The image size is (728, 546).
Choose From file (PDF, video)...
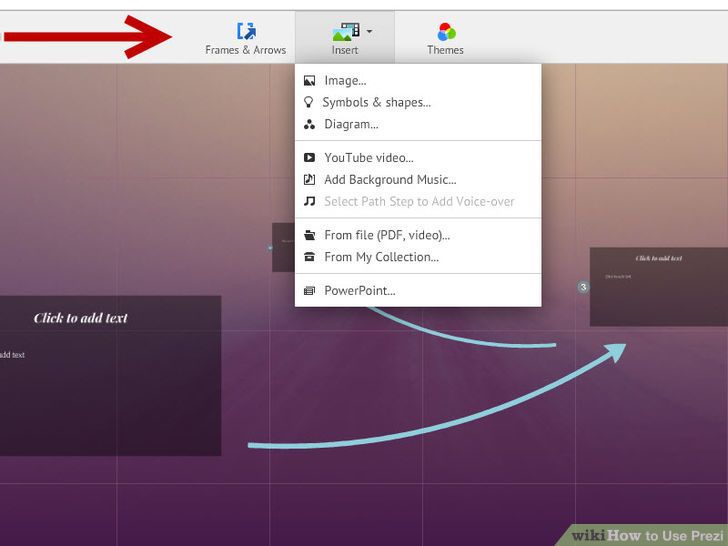(x=387, y=235)
